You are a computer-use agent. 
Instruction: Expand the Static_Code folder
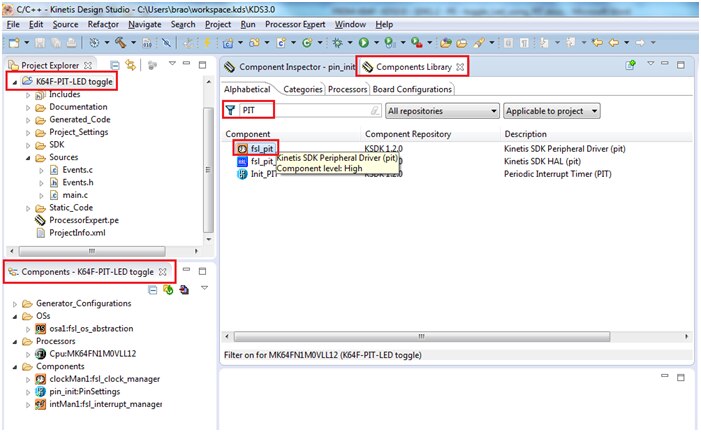(28, 208)
